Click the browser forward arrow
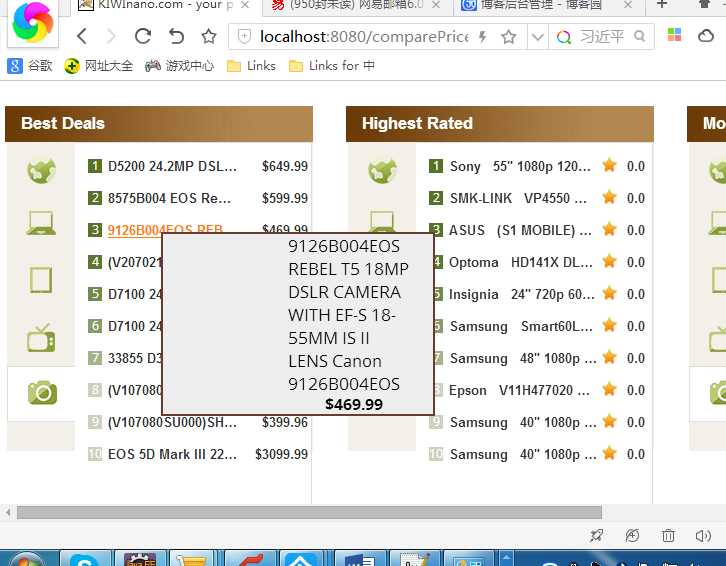Screen dimensions: 726x566 tap(111, 36)
